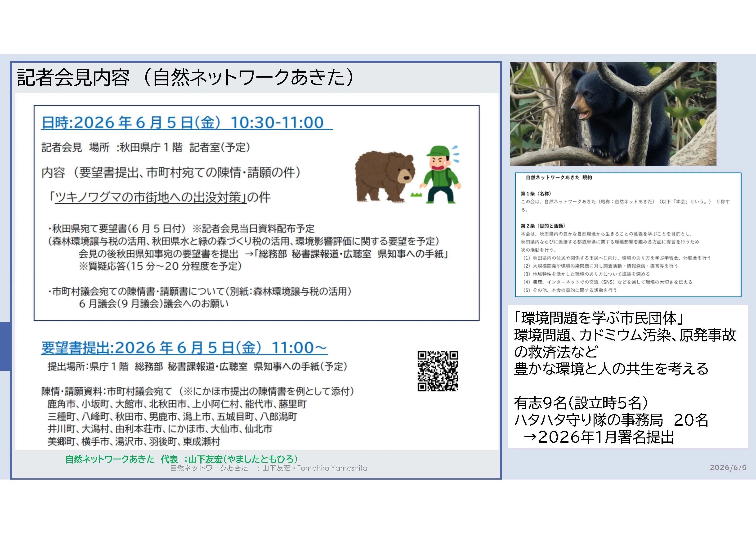Click the line 内容（要望書提出、市町村宛ての陳情・請願の件）

tap(171, 172)
